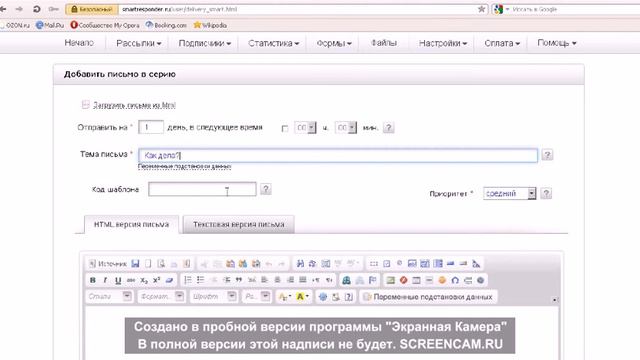The width and height of the screenshot is (640, 360).
Task: Click help button next to Тема письма
Action: point(547,155)
